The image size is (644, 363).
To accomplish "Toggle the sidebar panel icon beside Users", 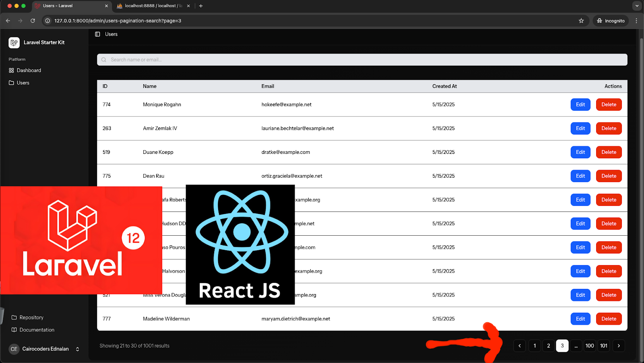I will (x=97, y=34).
